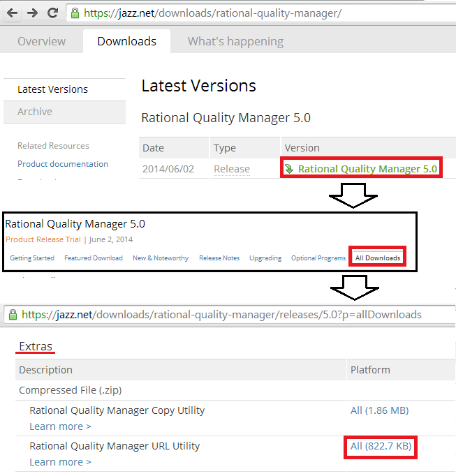Image resolution: width=456 pixels, height=476 pixels.
Task: Open the Optional Programs tab
Action: click(x=318, y=258)
